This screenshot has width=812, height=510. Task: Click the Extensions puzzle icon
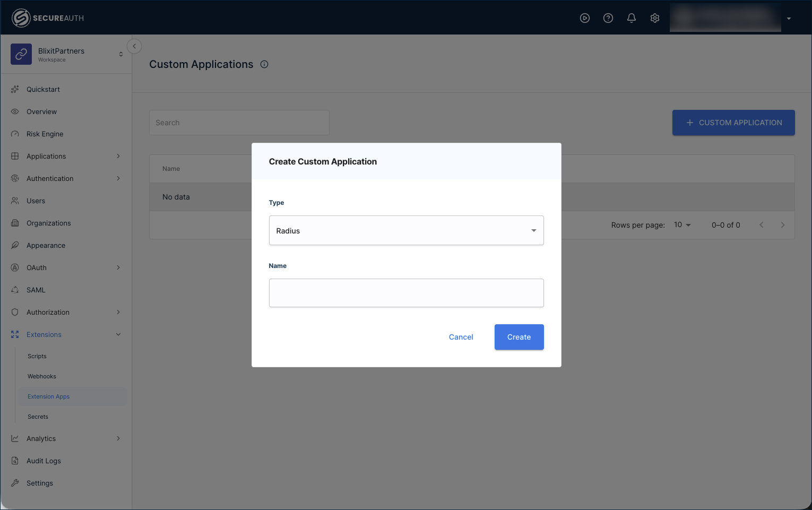(x=15, y=334)
